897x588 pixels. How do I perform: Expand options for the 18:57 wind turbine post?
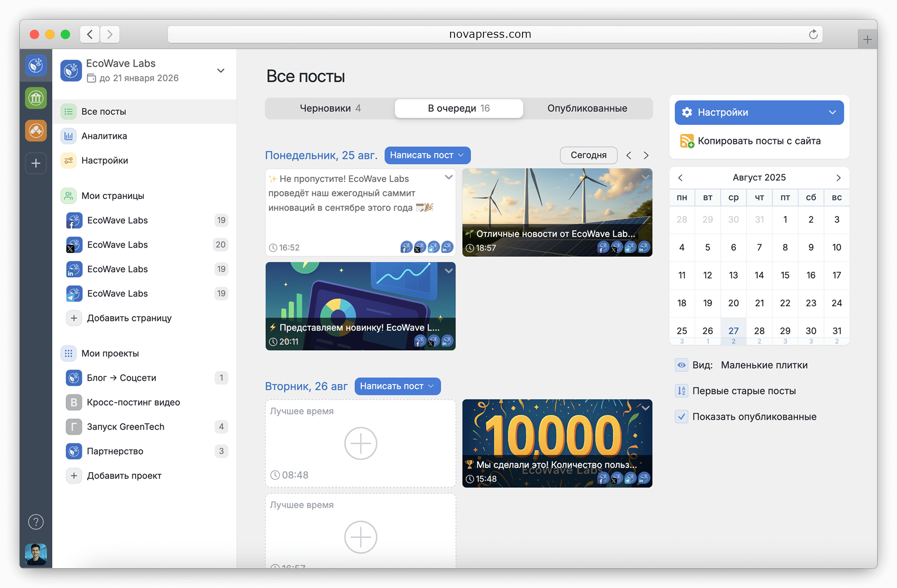(x=645, y=177)
